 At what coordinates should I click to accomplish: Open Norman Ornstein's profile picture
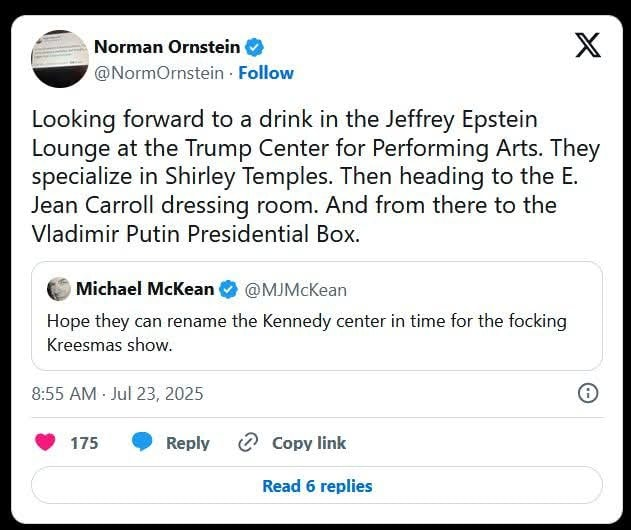(58, 58)
